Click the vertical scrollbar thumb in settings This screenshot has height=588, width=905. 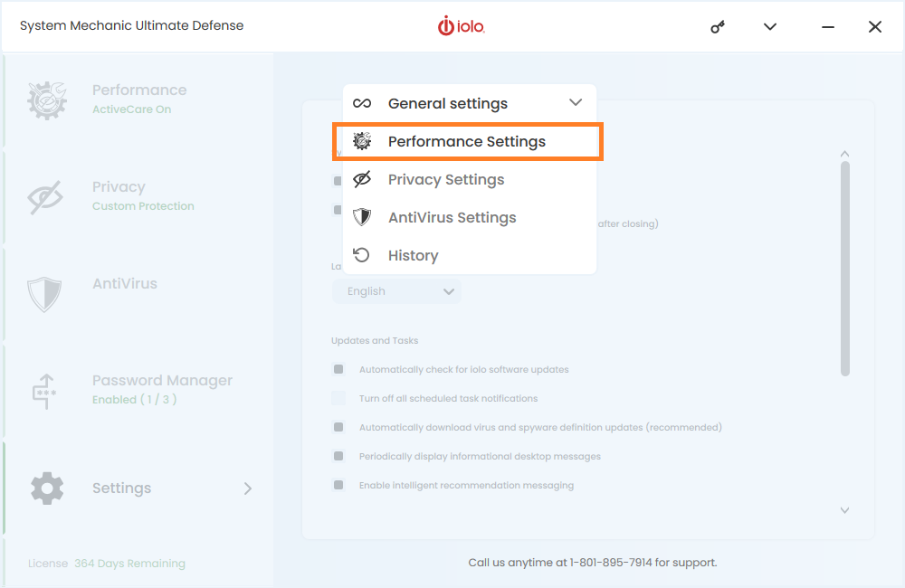[x=845, y=269]
